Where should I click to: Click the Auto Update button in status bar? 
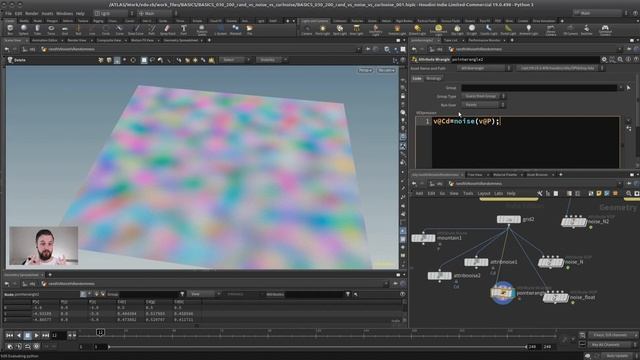[617, 356]
